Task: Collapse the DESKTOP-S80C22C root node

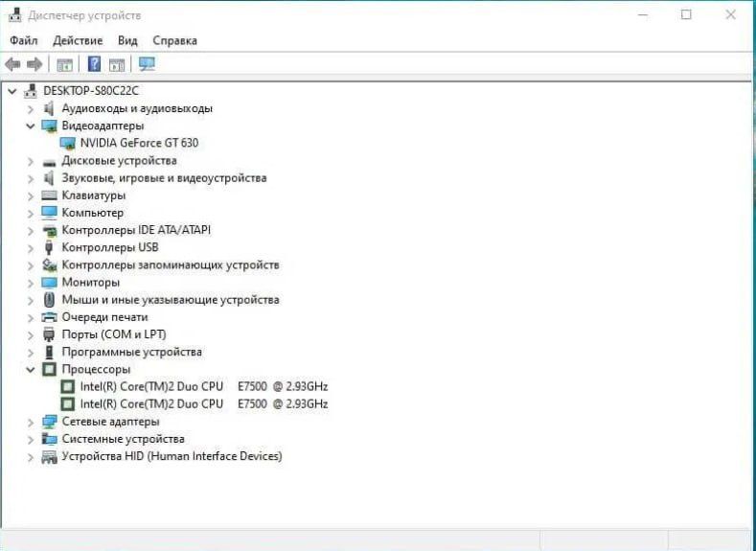Action: pyautogui.click(x=12, y=91)
